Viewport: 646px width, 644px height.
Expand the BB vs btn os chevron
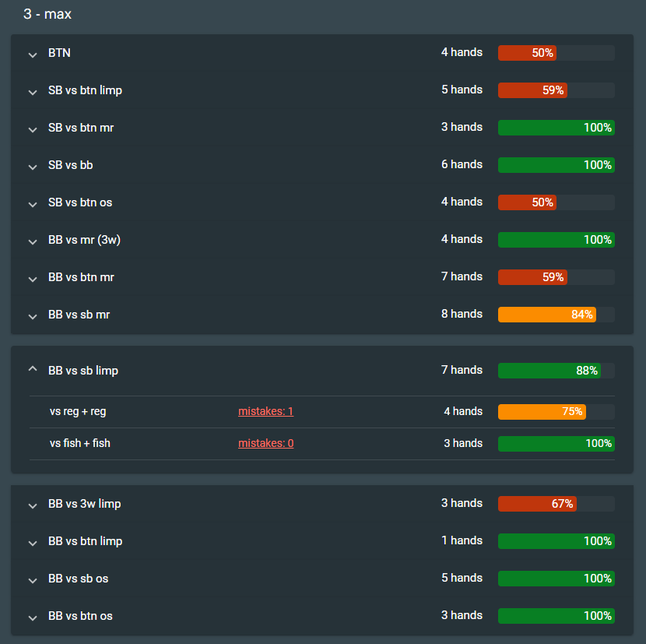33,618
